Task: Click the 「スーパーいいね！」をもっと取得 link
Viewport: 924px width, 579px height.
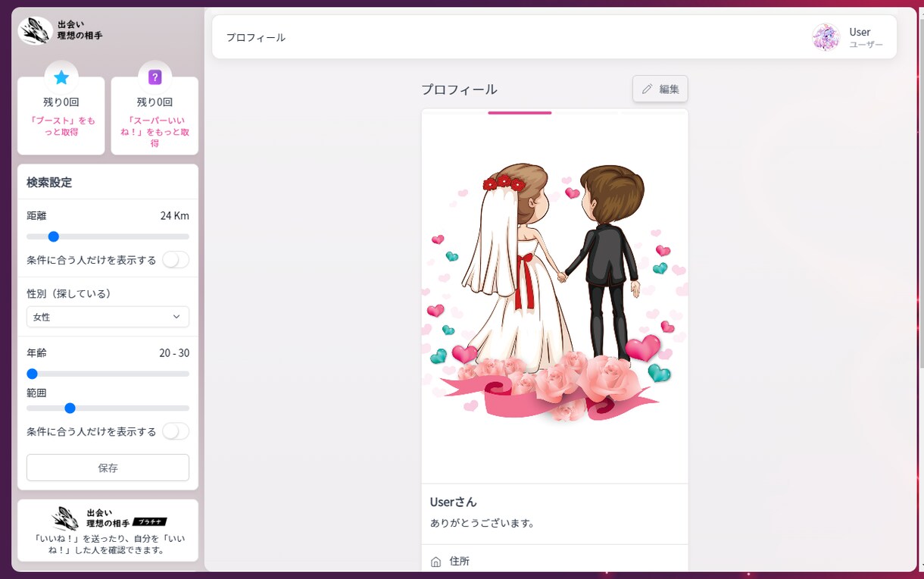Action: click(155, 132)
